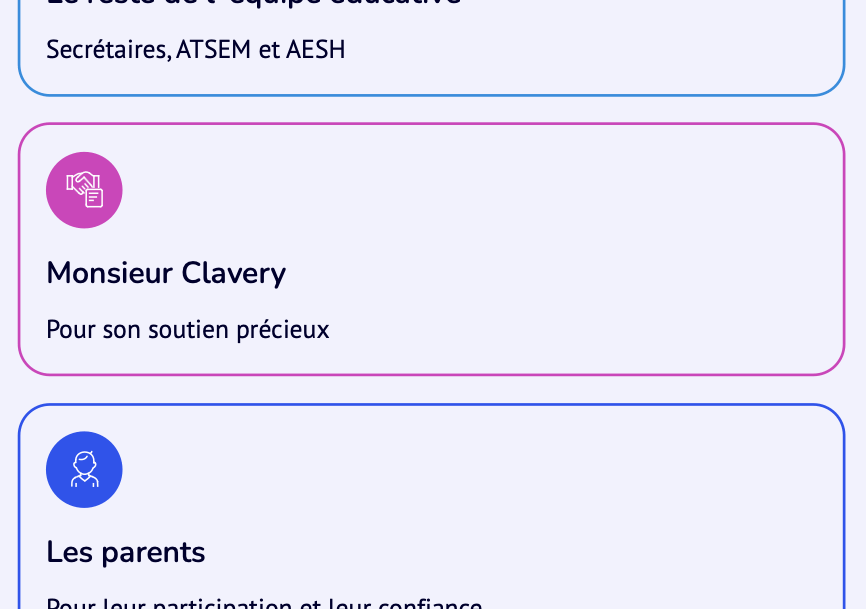Click the blue parent person icon
Screen dimensions: 866x609
click(84, 470)
